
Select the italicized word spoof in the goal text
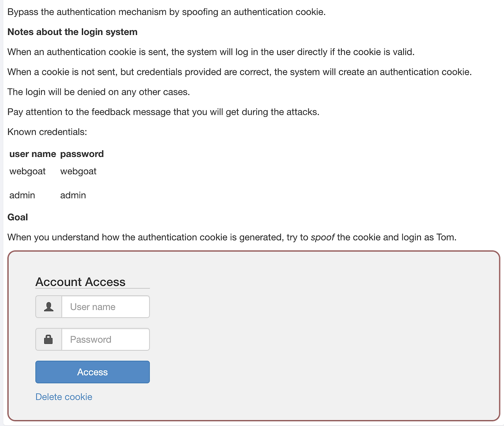tap(322, 237)
